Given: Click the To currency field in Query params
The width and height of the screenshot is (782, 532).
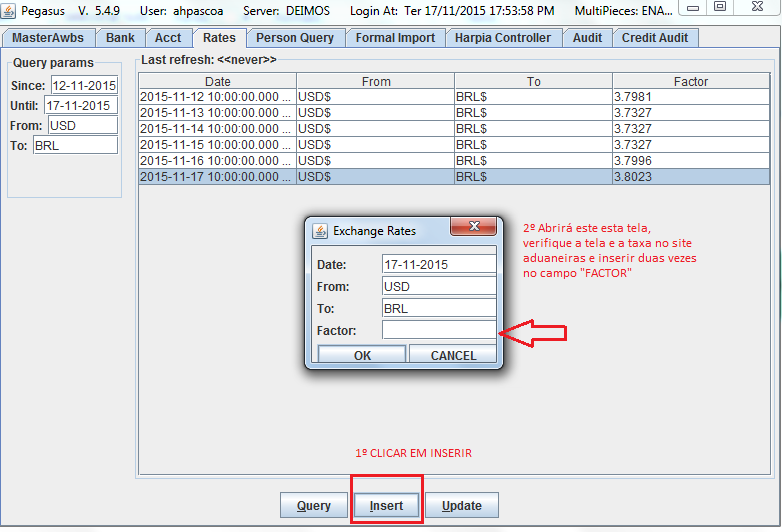Looking at the screenshot, I should (x=75, y=145).
